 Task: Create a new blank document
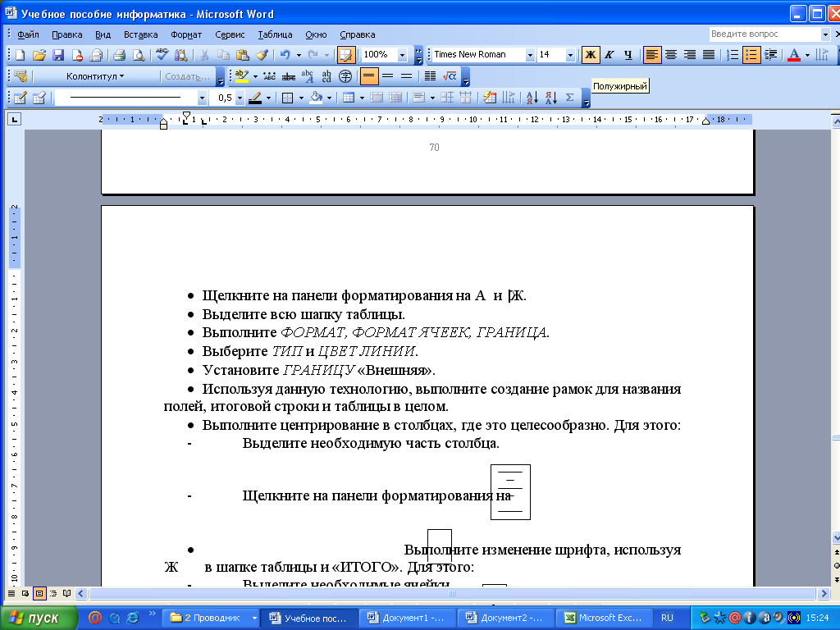(x=20, y=55)
